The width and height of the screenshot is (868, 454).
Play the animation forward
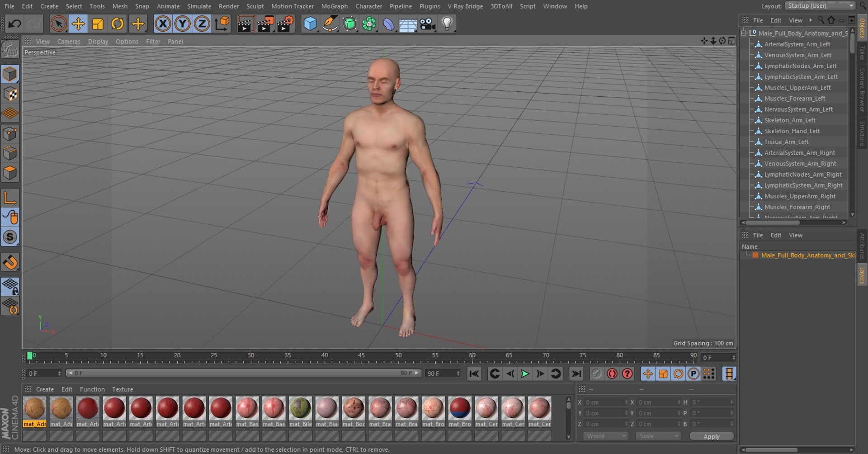pos(525,374)
